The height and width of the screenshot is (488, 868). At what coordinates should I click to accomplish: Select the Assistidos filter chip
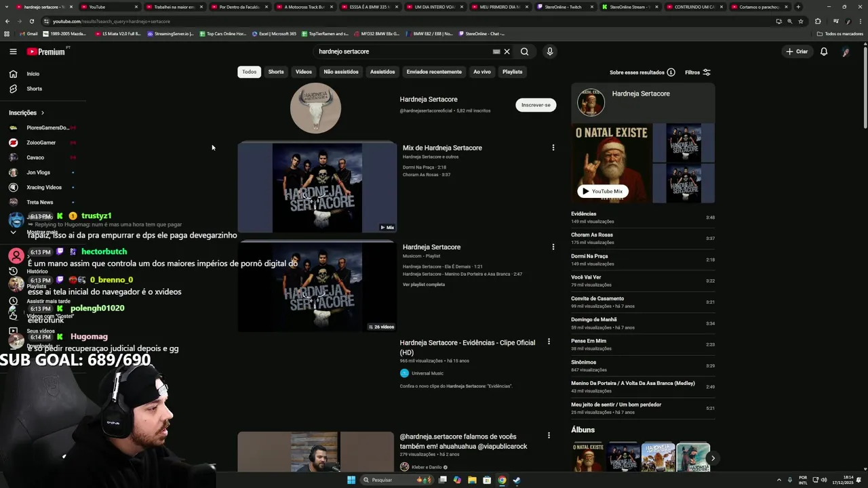pos(382,72)
